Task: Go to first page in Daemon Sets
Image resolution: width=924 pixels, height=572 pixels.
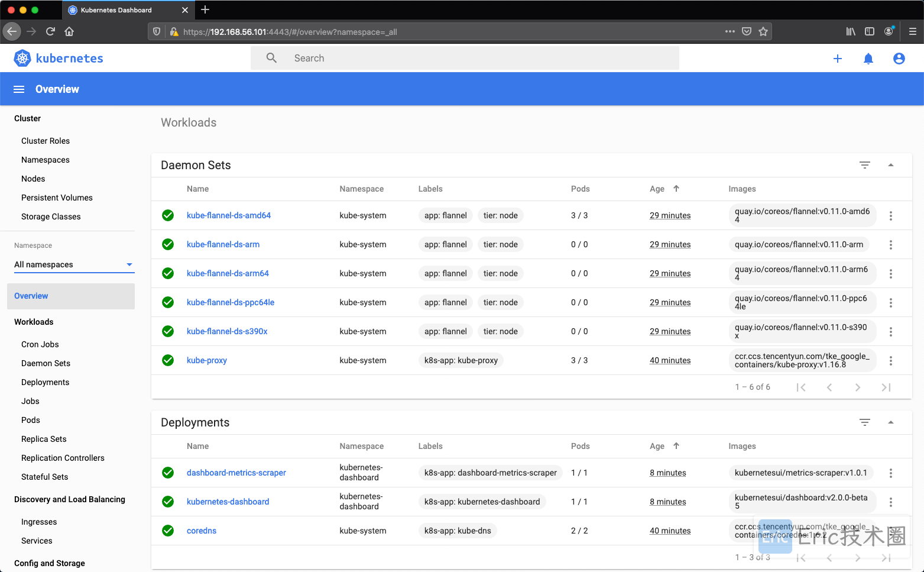Action: pyautogui.click(x=801, y=387)
